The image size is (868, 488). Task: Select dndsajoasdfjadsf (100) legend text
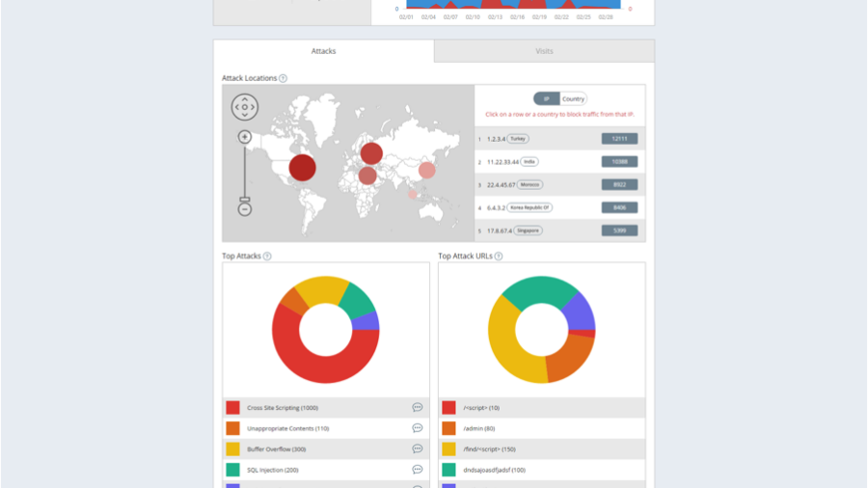pos(495,470)
